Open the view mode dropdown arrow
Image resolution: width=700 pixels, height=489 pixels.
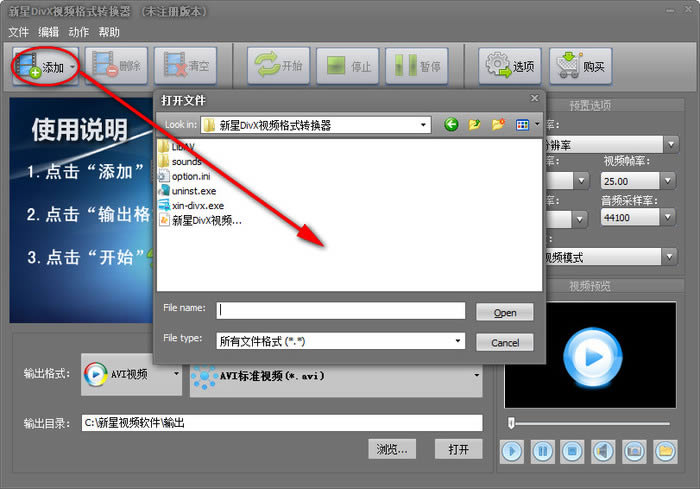(x=537, y=125)
